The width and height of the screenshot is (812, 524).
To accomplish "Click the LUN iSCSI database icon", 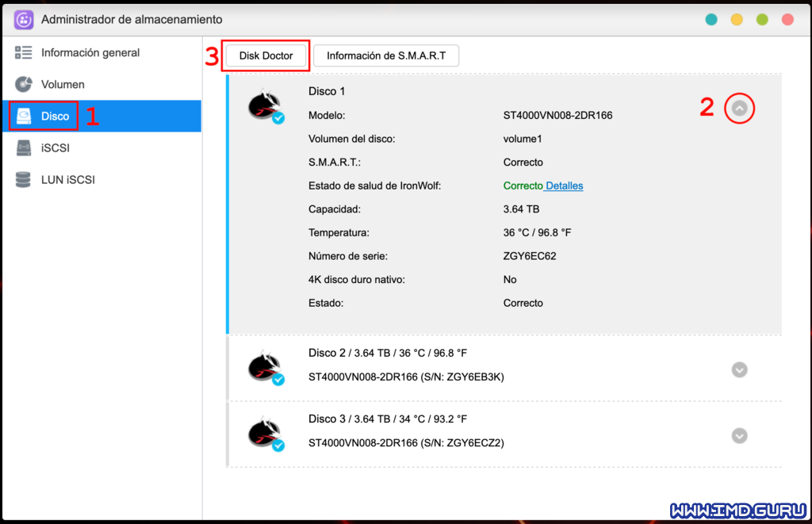I will pos(24,180).
